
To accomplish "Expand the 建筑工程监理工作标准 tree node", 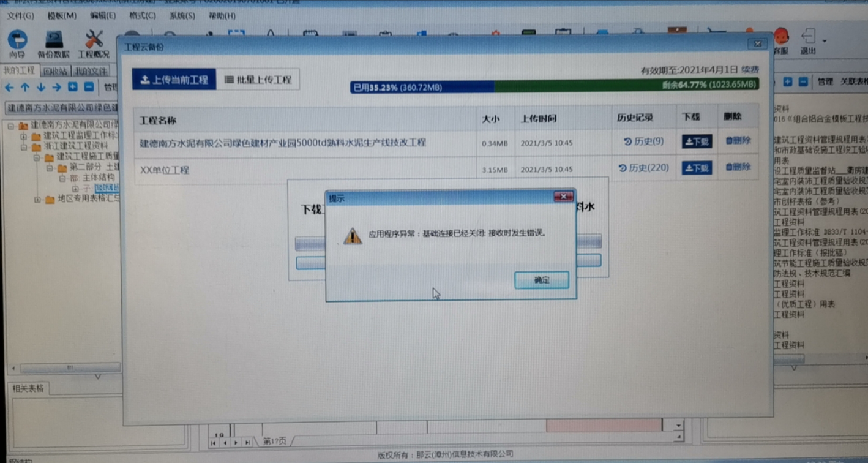I will pos(24,136).
